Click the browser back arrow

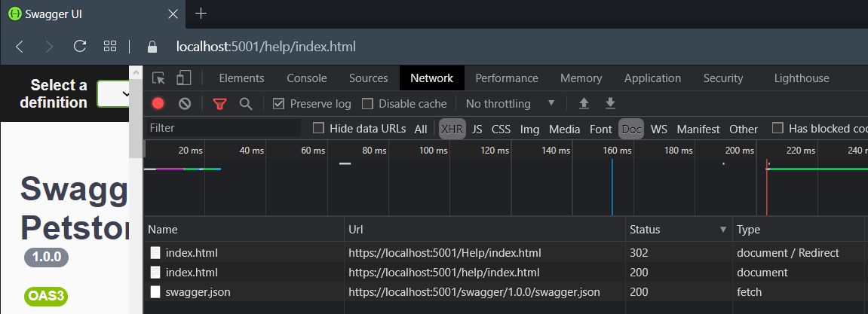[20, 47]
